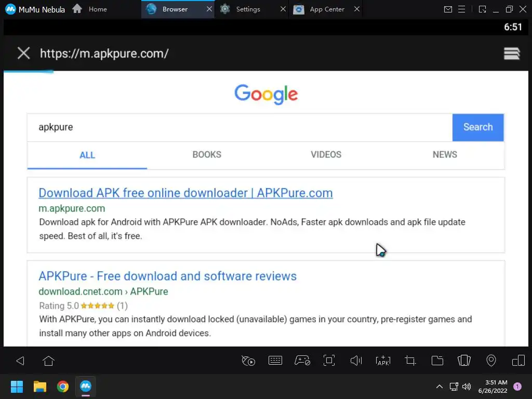The width and height of the screenshot is (532, 399).
Task: Click the download.cnet.com › APKPure breadcrumb
Action: point(103,291)
